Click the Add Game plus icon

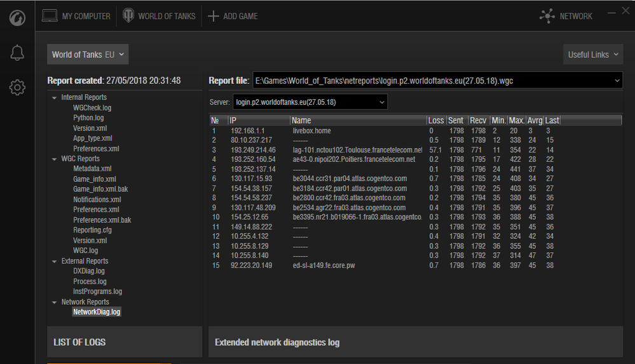pos(214,16)
